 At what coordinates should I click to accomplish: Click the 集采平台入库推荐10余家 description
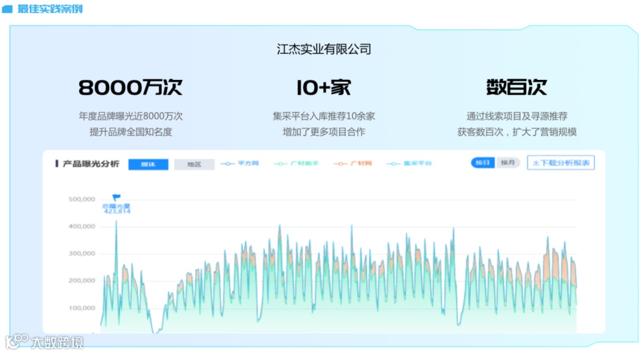pyautogui.click(x=324, y=116)
